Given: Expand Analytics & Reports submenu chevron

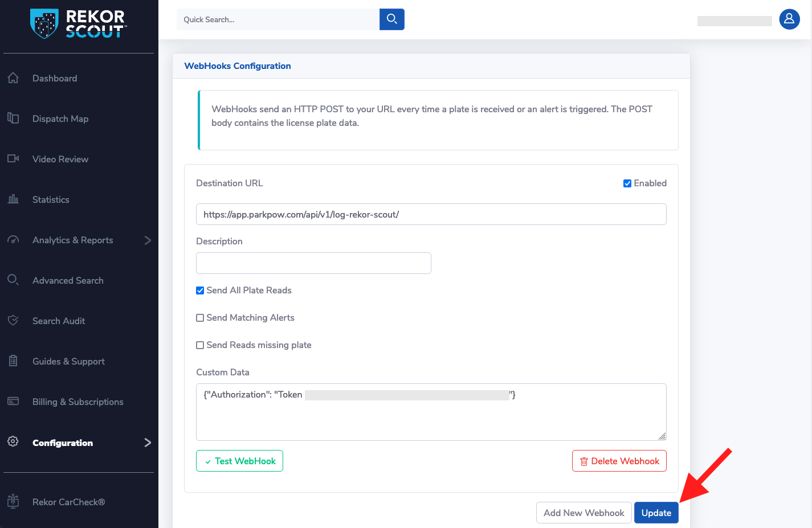Looking at the screenshot, I should click(x=148, y=240).
